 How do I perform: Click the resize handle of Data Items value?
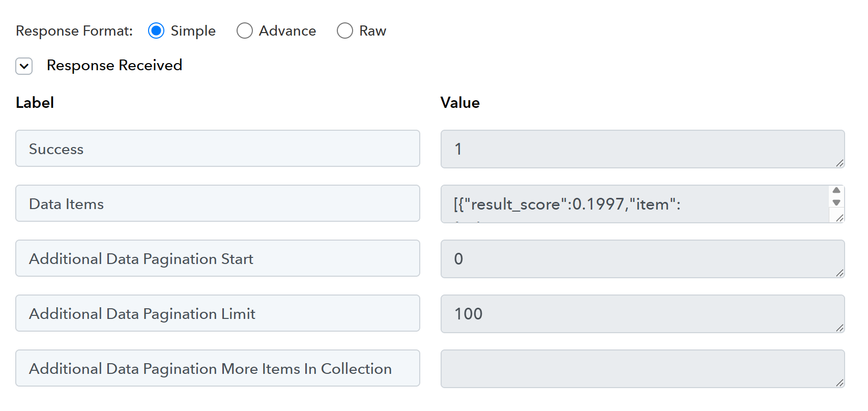[840, 218]
